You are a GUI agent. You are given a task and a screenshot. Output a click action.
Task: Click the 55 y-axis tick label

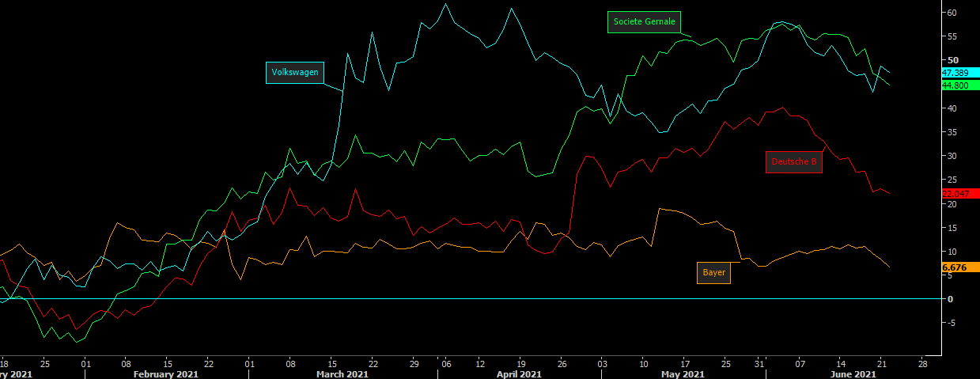(952, 36)
